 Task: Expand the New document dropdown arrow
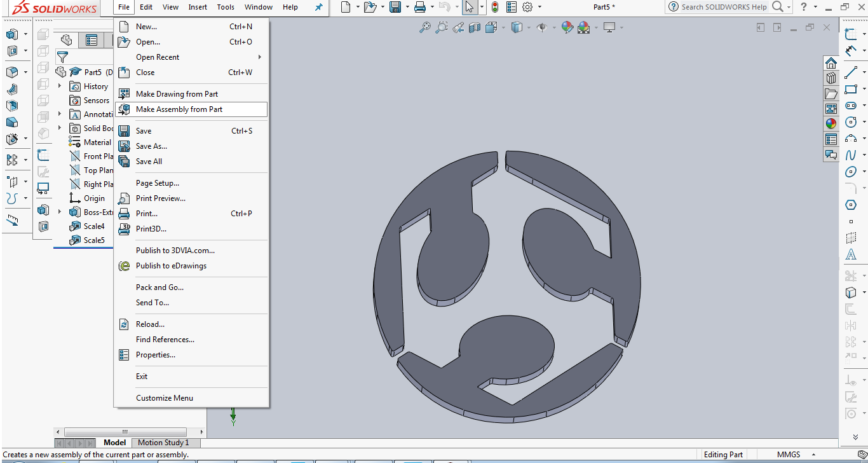[x=358, y=7]
